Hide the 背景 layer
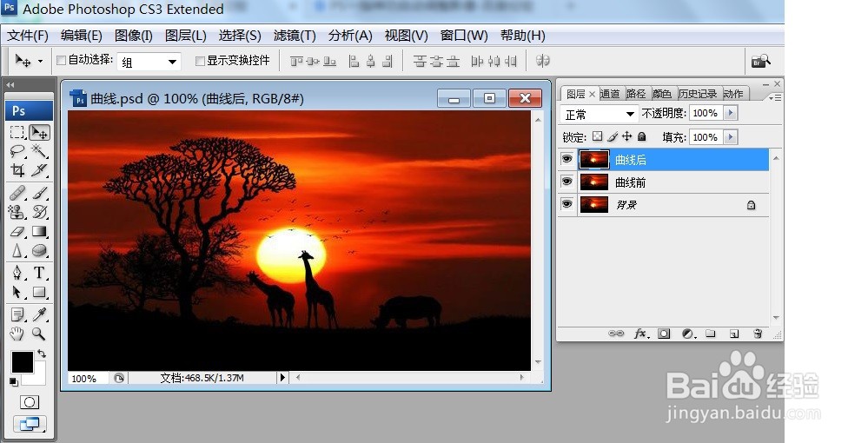 567,204
